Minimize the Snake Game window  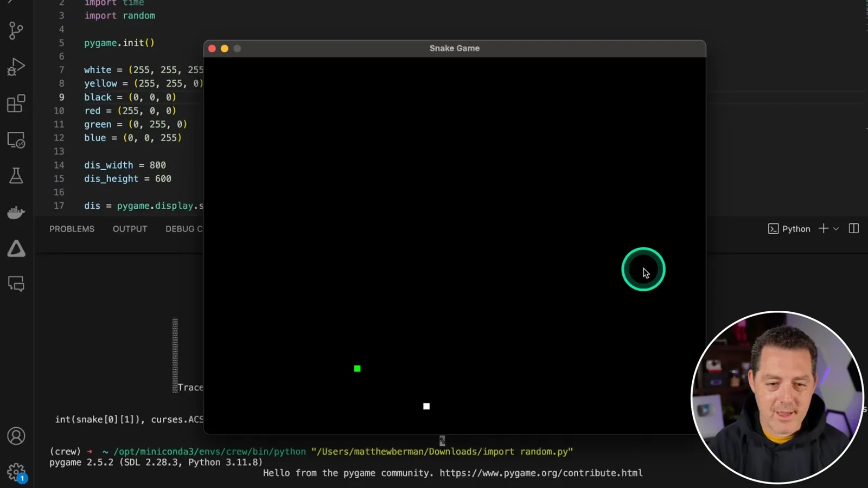pyautogui.click(x=225, y=48)
